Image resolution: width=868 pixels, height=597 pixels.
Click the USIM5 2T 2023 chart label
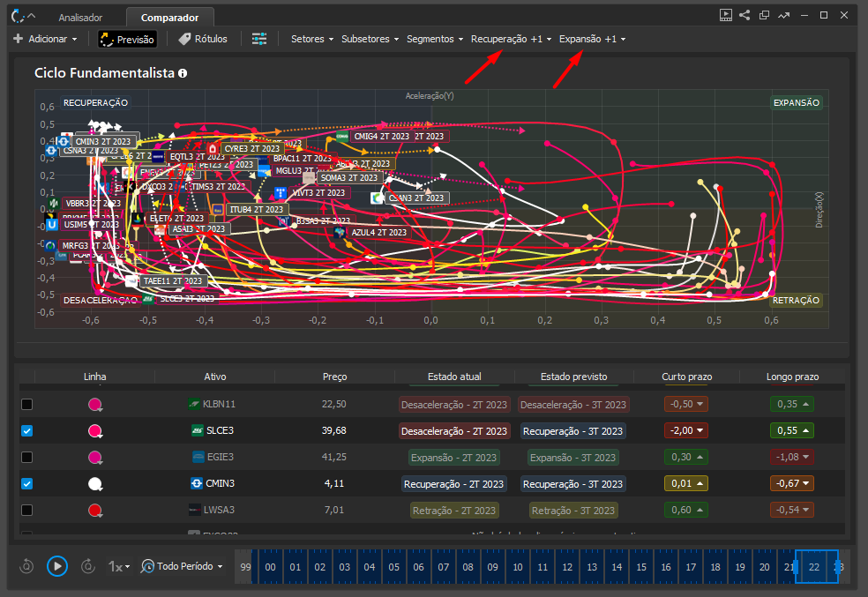(x=92, y=225)
